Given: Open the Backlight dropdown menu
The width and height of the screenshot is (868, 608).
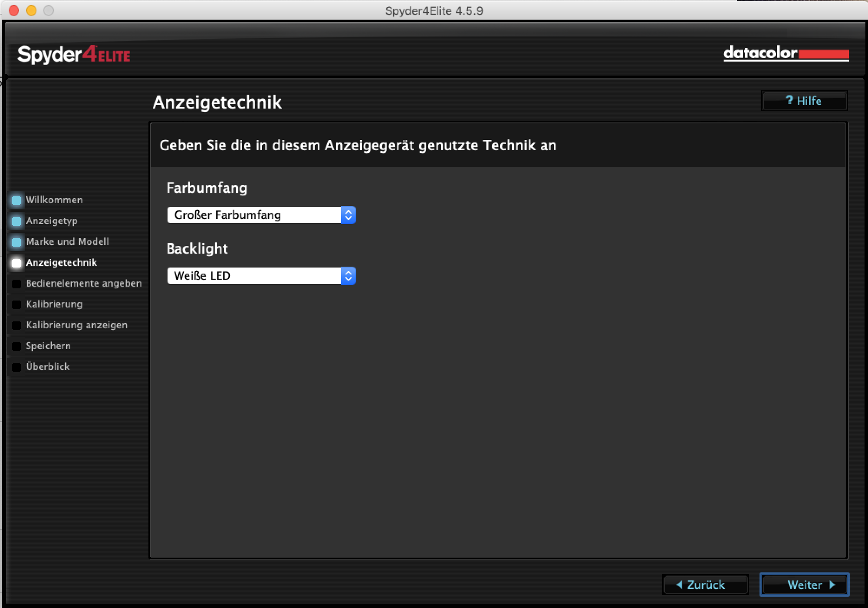Looking at the screenshot, I should (x=255, y=276).
